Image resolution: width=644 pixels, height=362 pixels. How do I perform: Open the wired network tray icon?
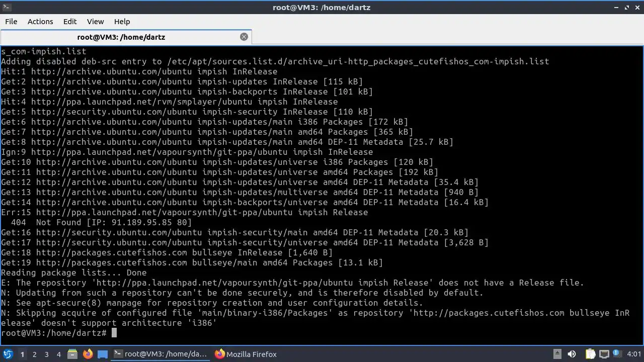pyautogui.click(x=604, y=354)
